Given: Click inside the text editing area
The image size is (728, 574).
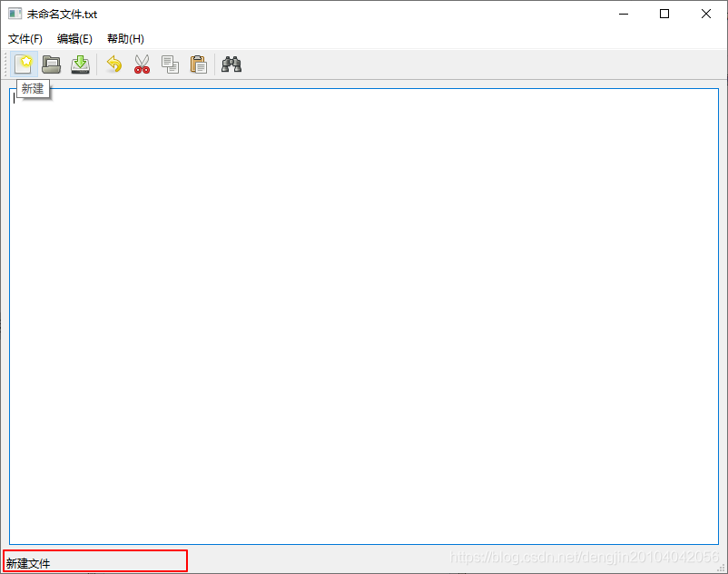Looking at the screenshot, I should pyautogui.click(x=364, y=316).
